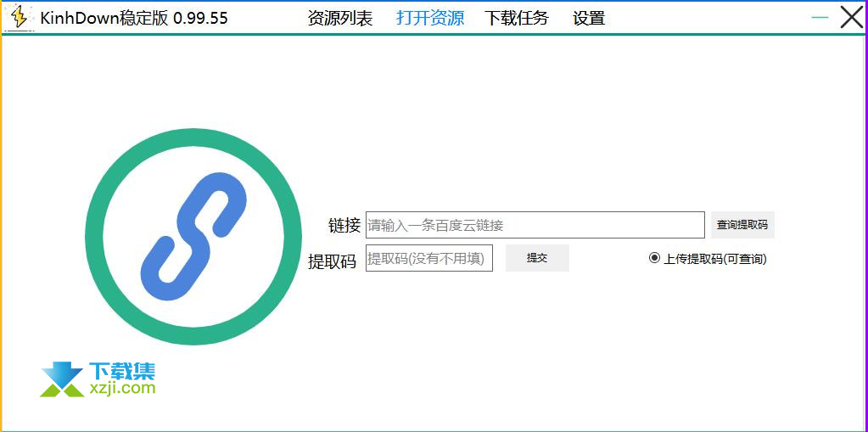Click the 查询提取码 button
The width and height of the screenshot is (868, 432).
click(742, 225)
